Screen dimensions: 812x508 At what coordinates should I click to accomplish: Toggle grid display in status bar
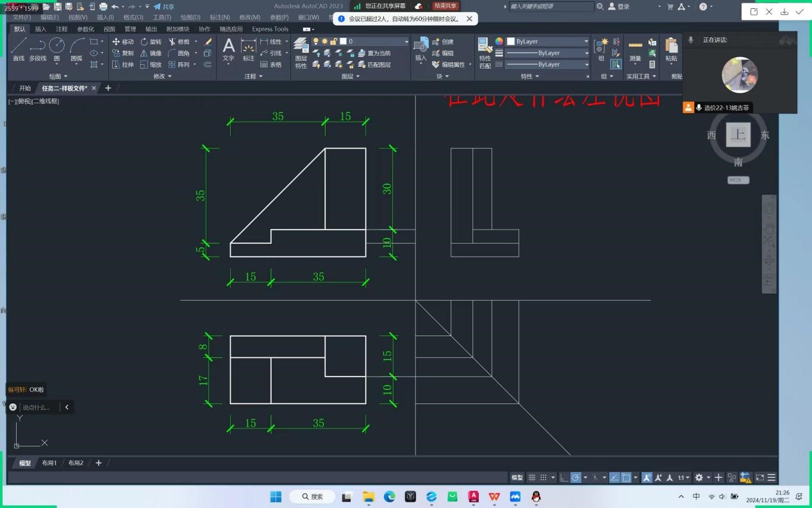point(532,478)
